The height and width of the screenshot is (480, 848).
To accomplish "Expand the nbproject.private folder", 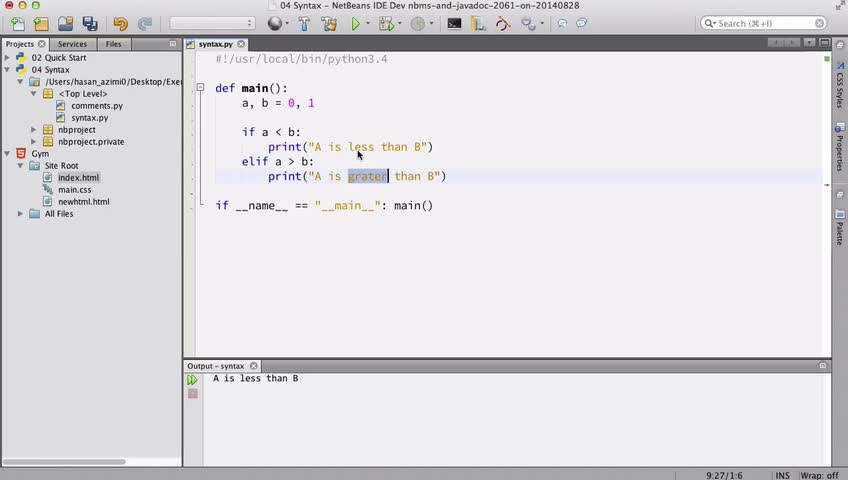I will (x=34, y=142).
